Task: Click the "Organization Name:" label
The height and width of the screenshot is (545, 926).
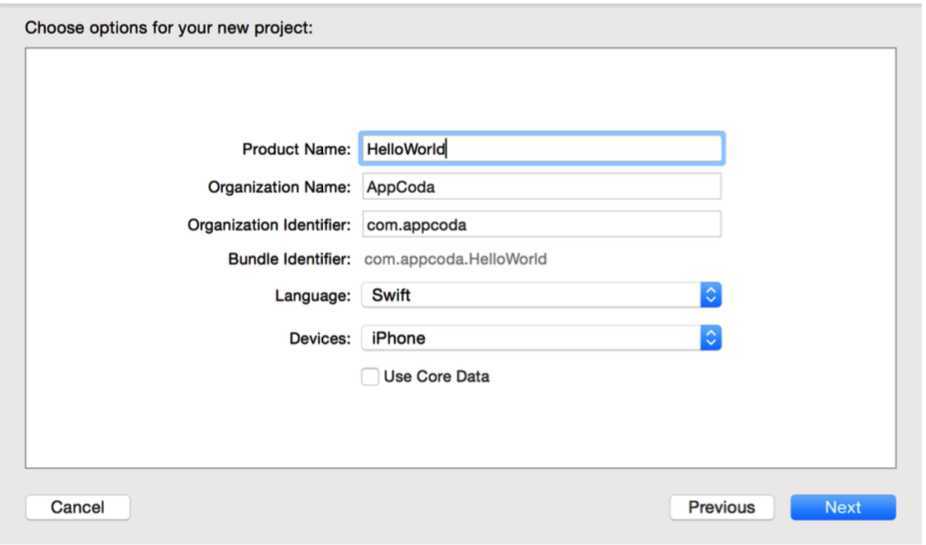Action: (x=279, y=187)
